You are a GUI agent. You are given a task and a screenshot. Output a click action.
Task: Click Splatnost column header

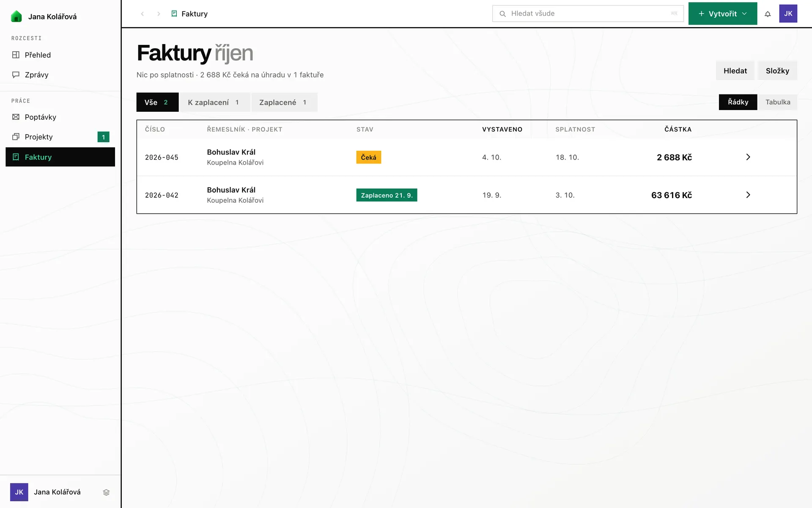click(575, 129)
